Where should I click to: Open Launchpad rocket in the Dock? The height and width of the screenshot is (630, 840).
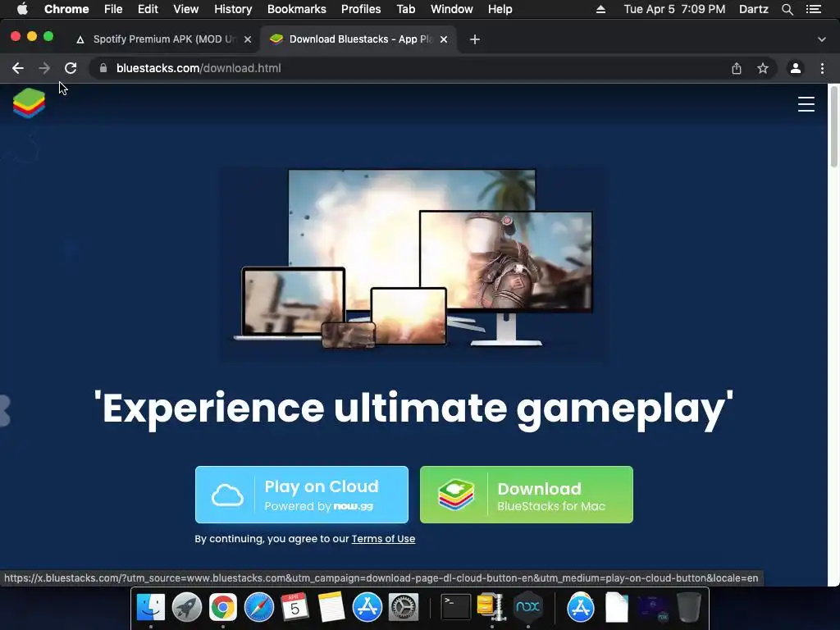click(186, 607)
